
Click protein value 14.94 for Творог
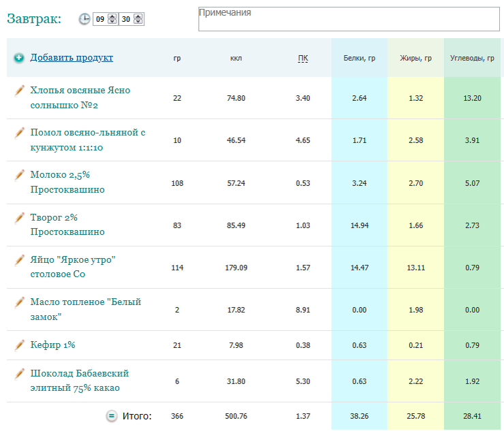tap(360, 225)
